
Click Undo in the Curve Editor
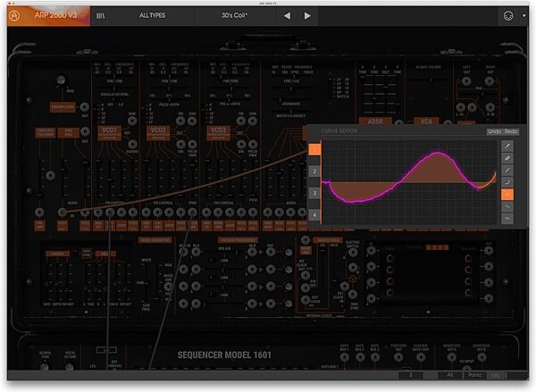click(x=494, y=131)
